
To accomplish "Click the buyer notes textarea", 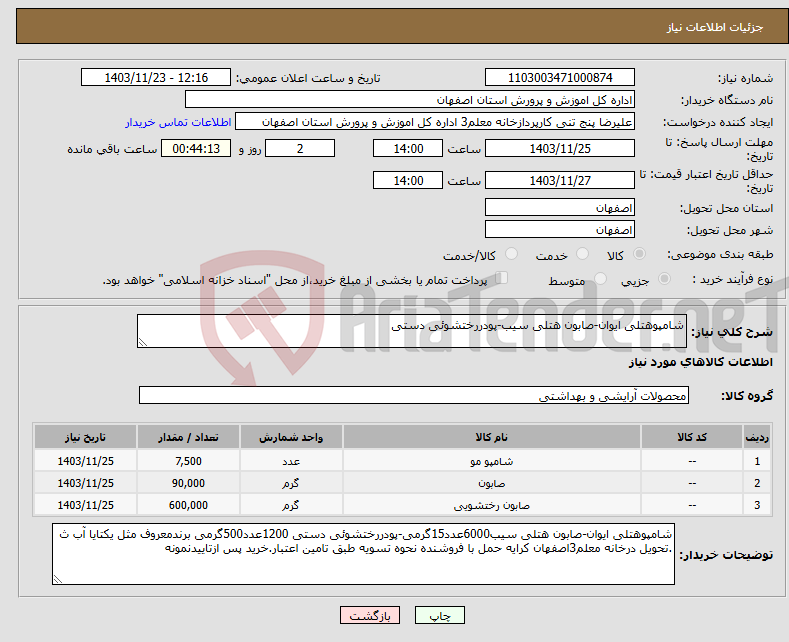I will [x=363, y=554].
